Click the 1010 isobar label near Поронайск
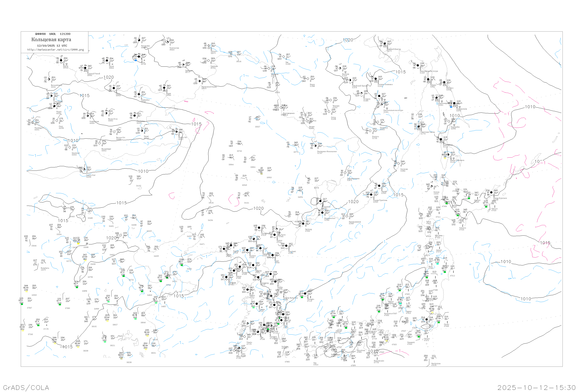 [455, 116]
